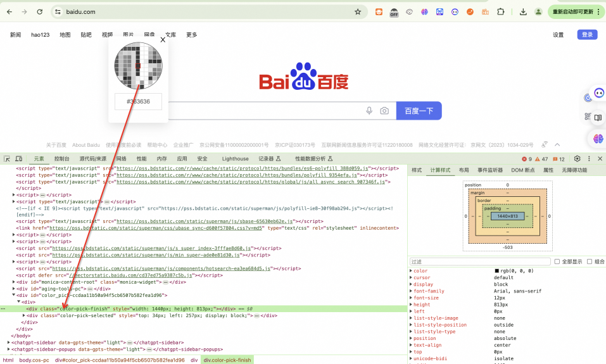Click the 百度一下 search button

point(419,111)
